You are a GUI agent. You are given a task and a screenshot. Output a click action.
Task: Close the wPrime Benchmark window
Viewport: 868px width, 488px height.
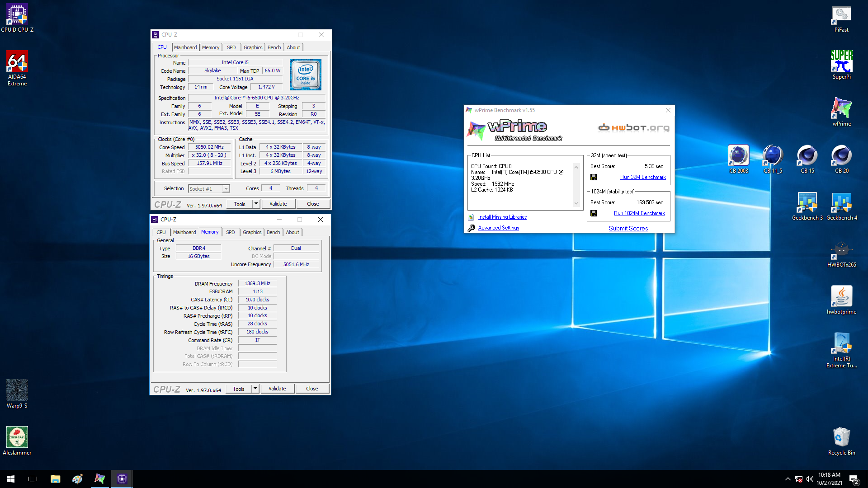(x=668, y=110)
